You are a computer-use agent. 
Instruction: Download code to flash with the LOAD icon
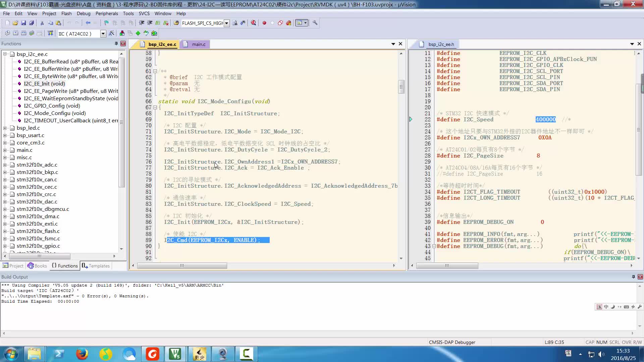pyautogui.click(x=50, y=33)
